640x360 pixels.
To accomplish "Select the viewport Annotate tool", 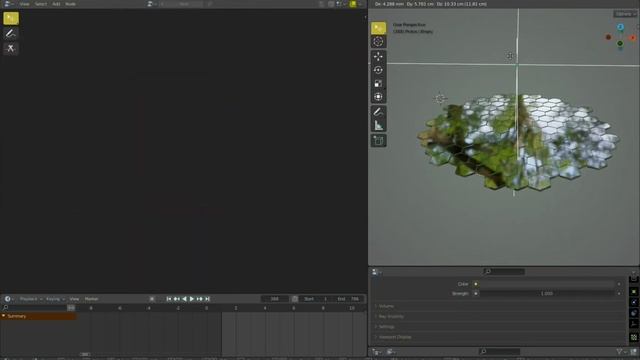I will [x=378, y=111].
